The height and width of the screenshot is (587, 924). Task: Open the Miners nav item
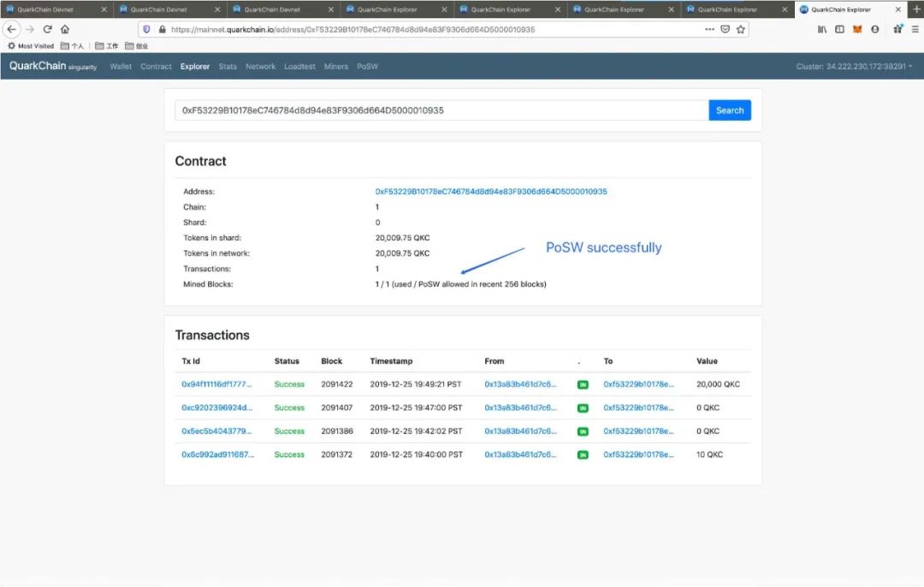click(336, 67)
